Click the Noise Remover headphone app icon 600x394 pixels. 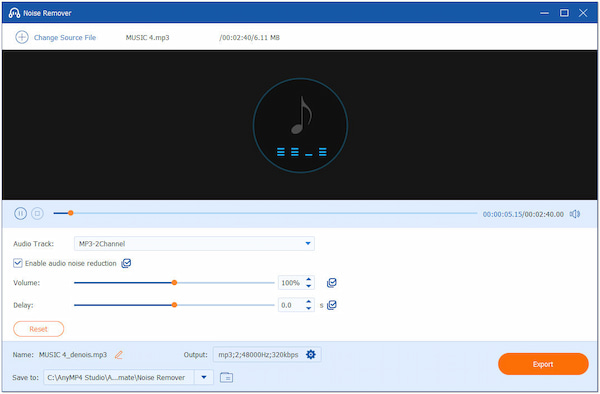(x=14, y=13)
